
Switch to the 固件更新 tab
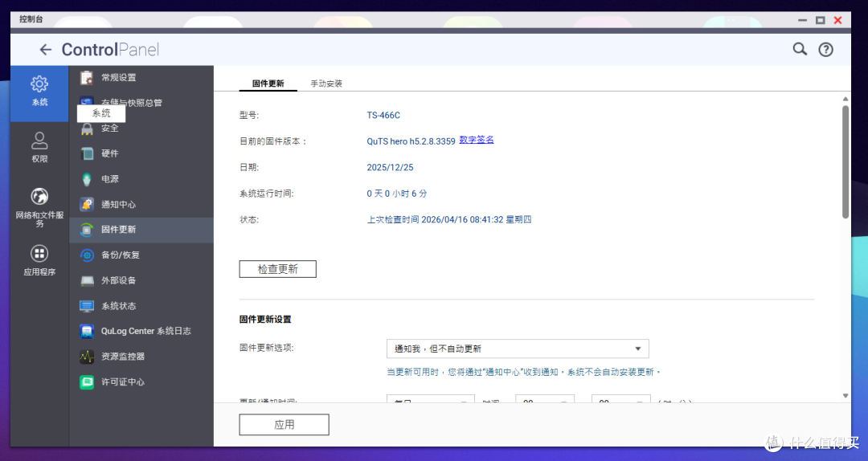(x=268, y=84)
